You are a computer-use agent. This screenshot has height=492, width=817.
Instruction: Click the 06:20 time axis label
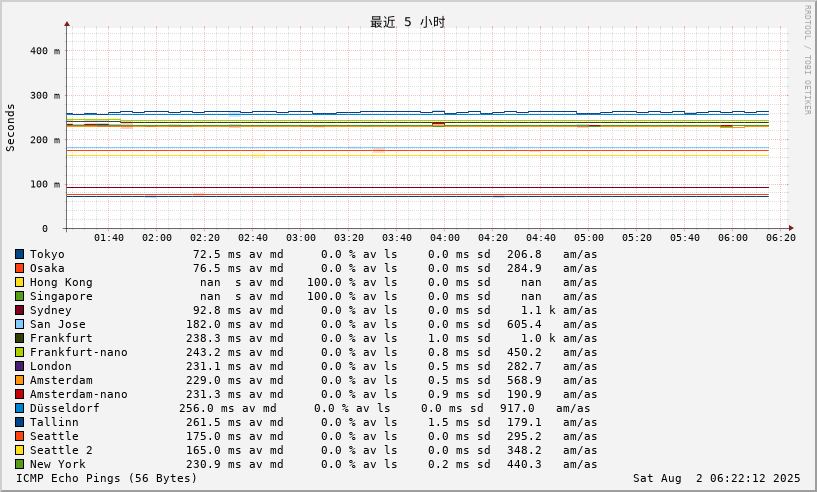781,238
